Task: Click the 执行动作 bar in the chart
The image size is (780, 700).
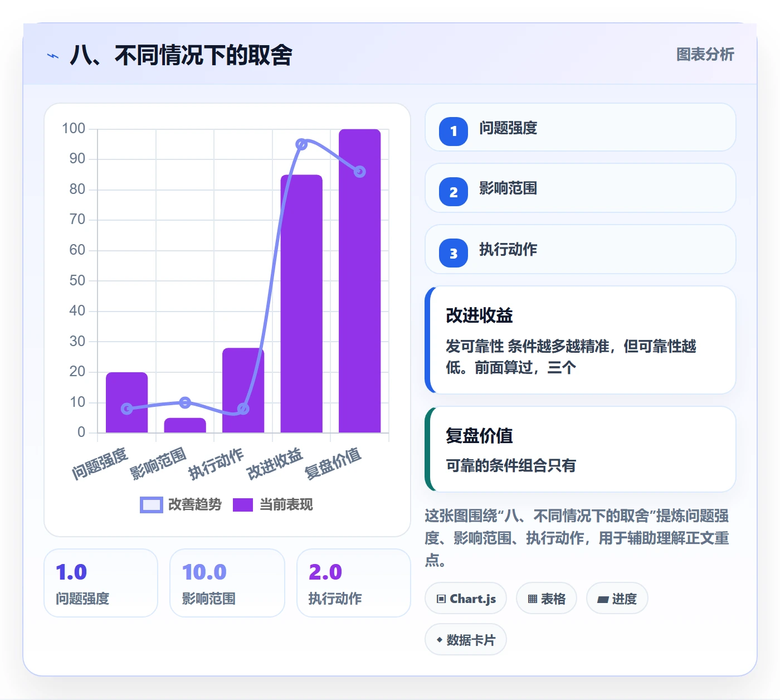Action: tap(243, 390)
